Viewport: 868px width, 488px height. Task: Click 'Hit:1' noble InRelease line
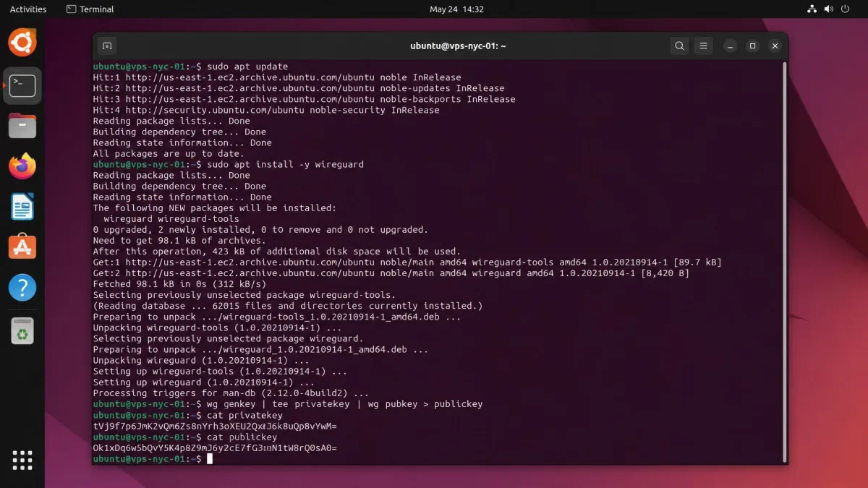[277, 77]
